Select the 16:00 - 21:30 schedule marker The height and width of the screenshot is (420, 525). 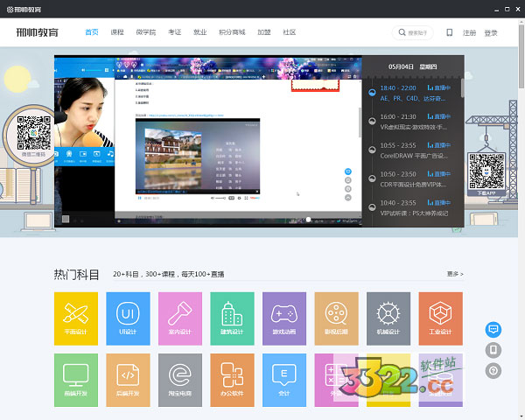click(x=372, y=122)
